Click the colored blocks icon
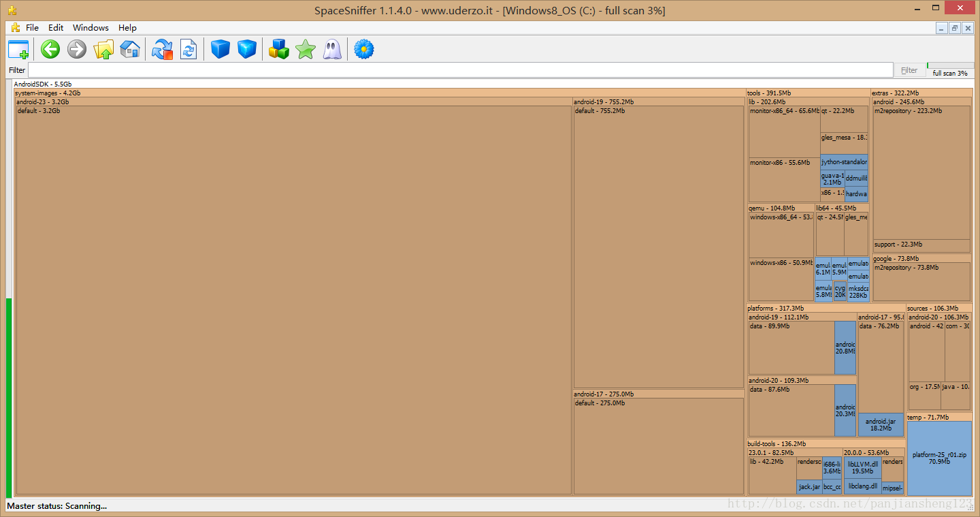980x517 pixels. tap(279, 49)
